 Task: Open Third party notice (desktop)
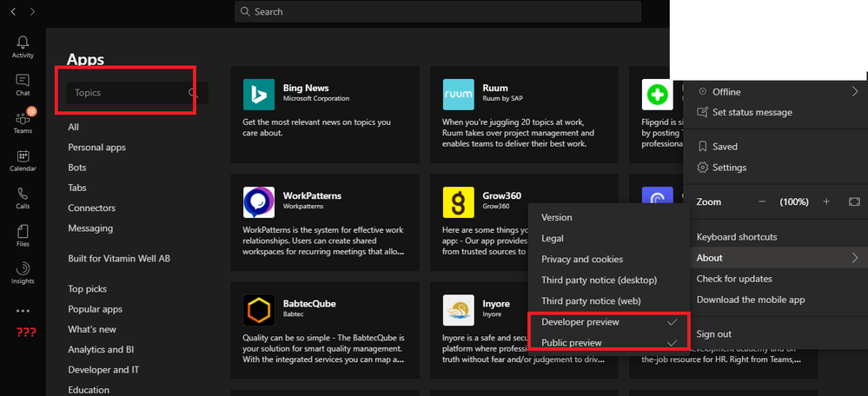pos(609,280)
